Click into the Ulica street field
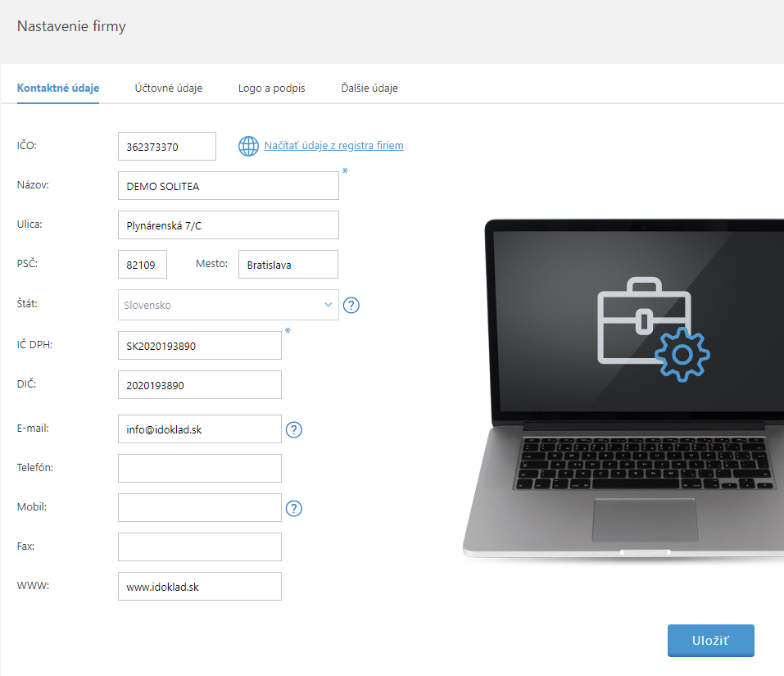Screen dimensions: 784x676 tap(228, 225)
